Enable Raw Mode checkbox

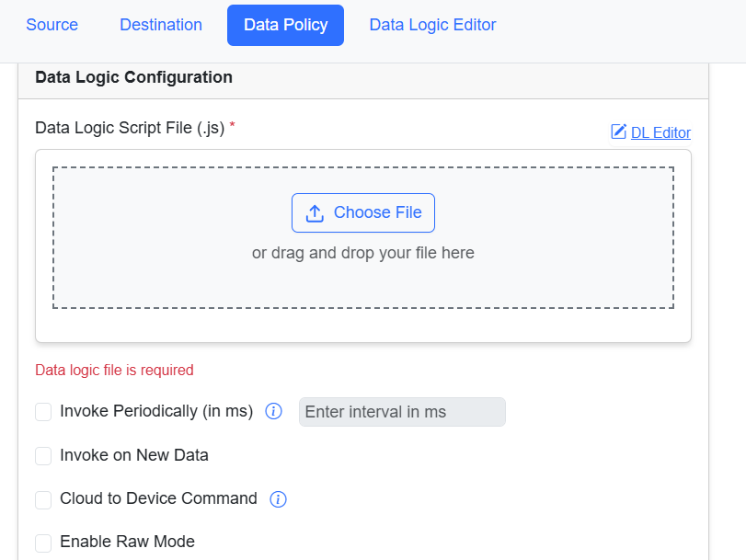(43, 543)
